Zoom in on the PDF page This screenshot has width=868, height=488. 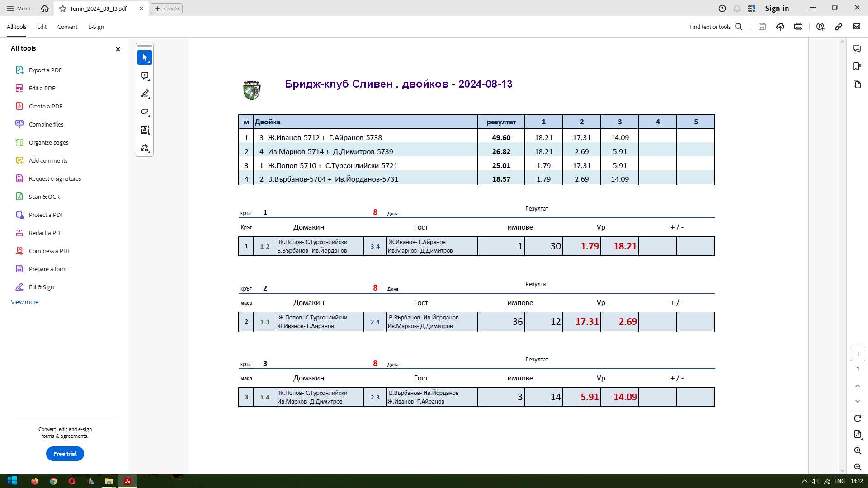click(x=858, y=450)
